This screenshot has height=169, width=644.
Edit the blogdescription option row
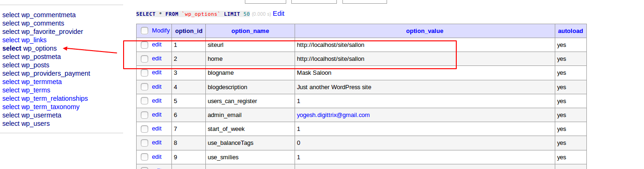pos(157,86)
